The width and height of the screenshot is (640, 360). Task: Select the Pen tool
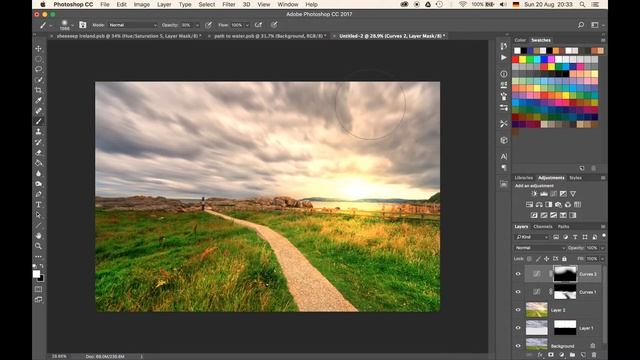pos(38,194)
